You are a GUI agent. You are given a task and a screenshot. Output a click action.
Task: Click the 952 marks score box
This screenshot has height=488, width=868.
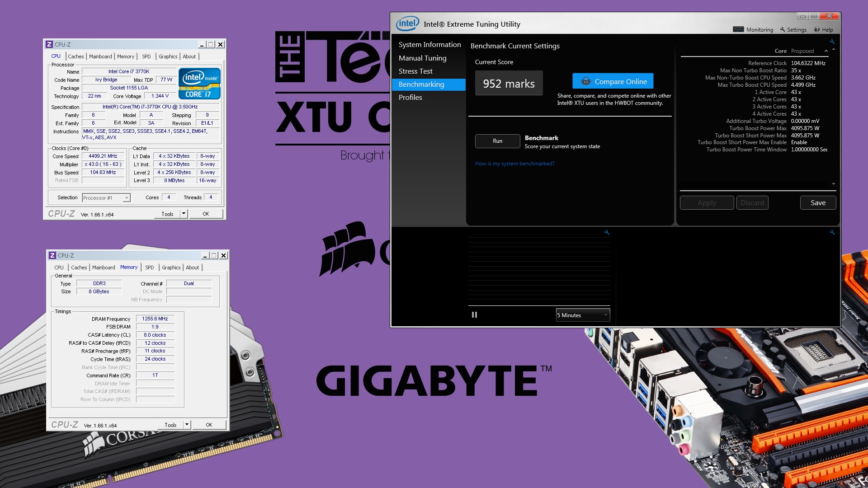(509, 84)
